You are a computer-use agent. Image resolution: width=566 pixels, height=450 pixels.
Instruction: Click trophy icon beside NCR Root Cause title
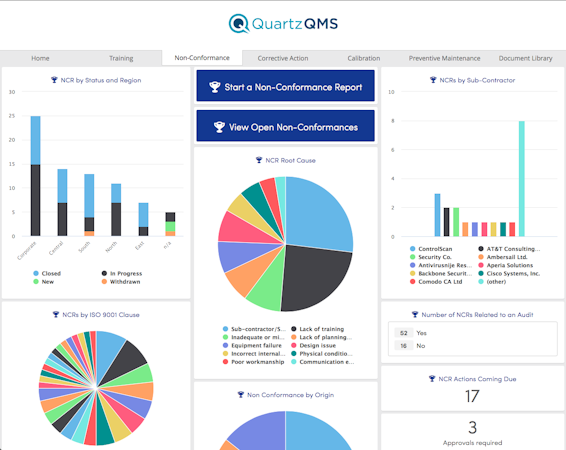click(259, 160)
